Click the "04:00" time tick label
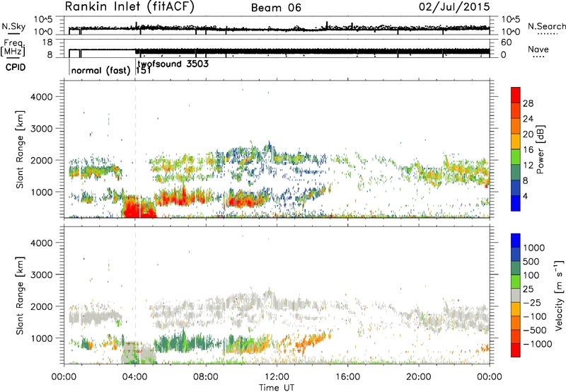Viewport: 566px width, 392px height. (x=135, y=377)
